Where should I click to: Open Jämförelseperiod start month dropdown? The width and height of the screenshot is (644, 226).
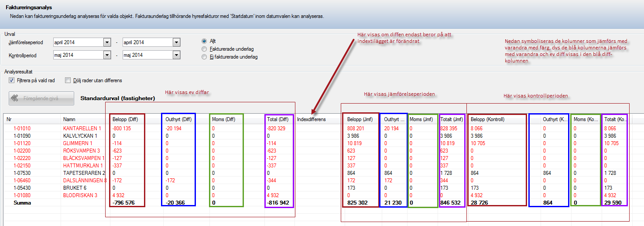click(107, 42)
